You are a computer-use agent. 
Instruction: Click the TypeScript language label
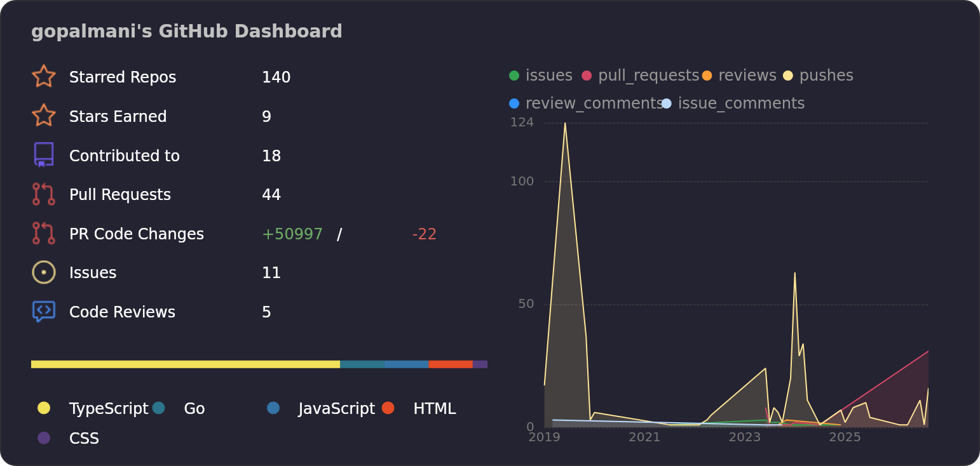pos(109,409)
